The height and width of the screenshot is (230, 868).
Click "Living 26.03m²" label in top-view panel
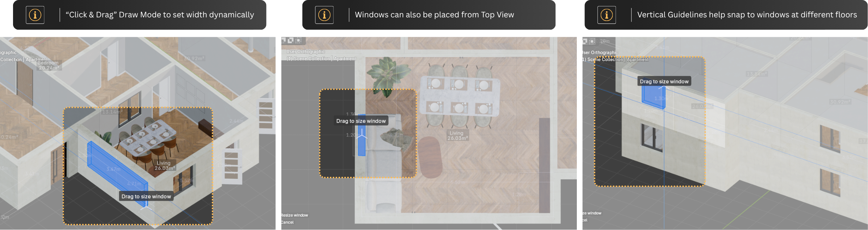tap(457, 136)
